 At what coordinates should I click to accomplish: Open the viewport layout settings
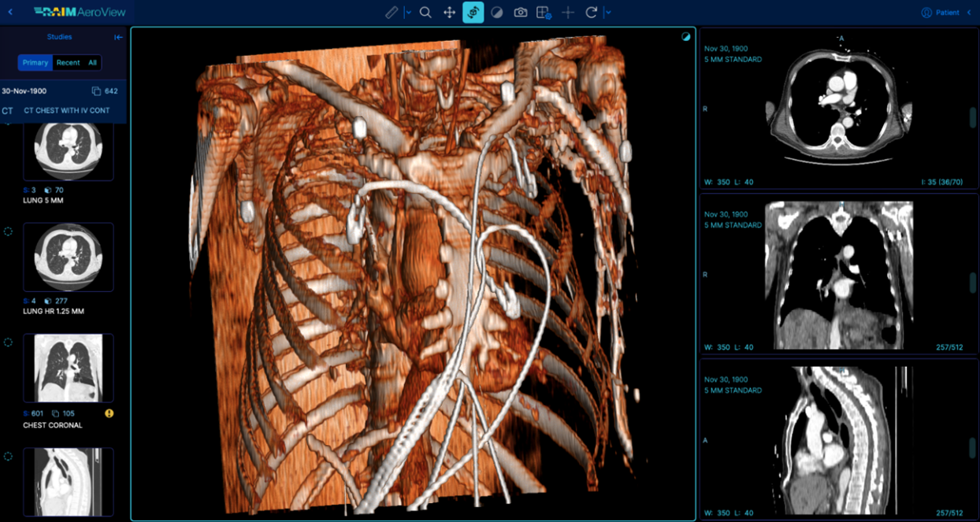(x=544, y=13)
